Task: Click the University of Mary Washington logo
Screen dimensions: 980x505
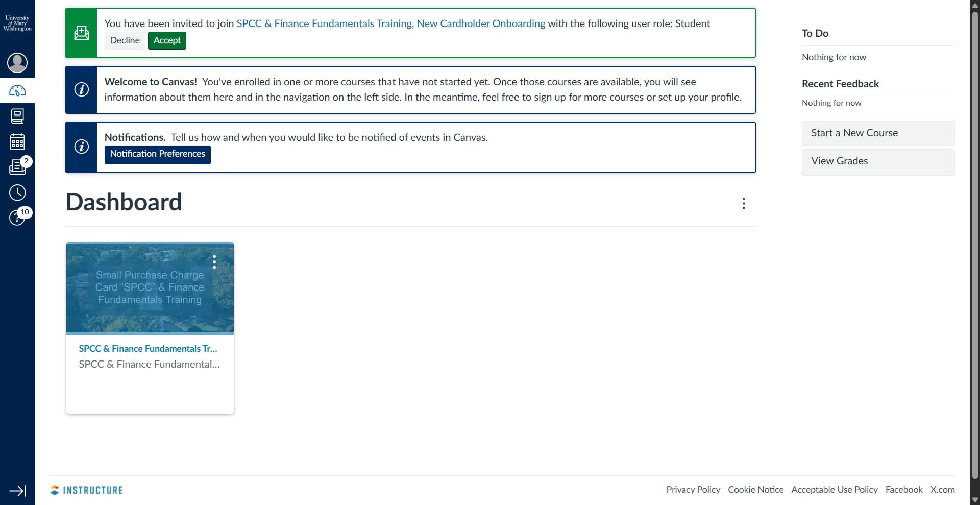Action: pos(17,22)
